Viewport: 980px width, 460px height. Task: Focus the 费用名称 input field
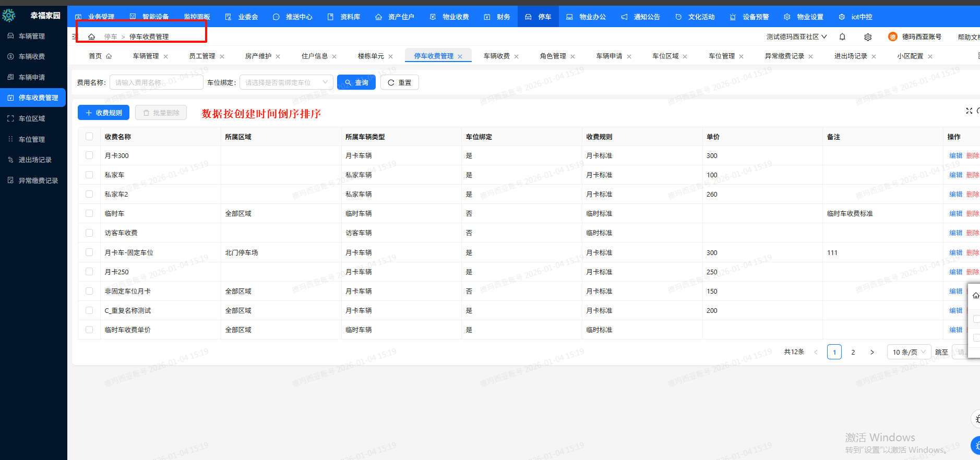coord(157,82)
